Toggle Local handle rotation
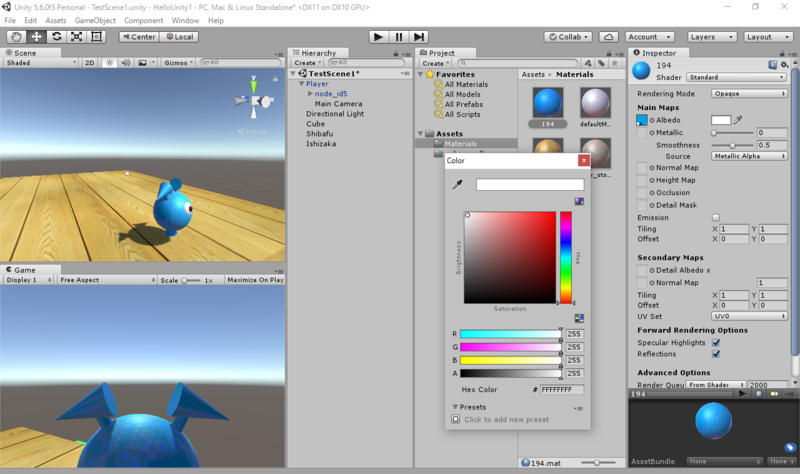 pyautogui.click(x=179, y=37)
